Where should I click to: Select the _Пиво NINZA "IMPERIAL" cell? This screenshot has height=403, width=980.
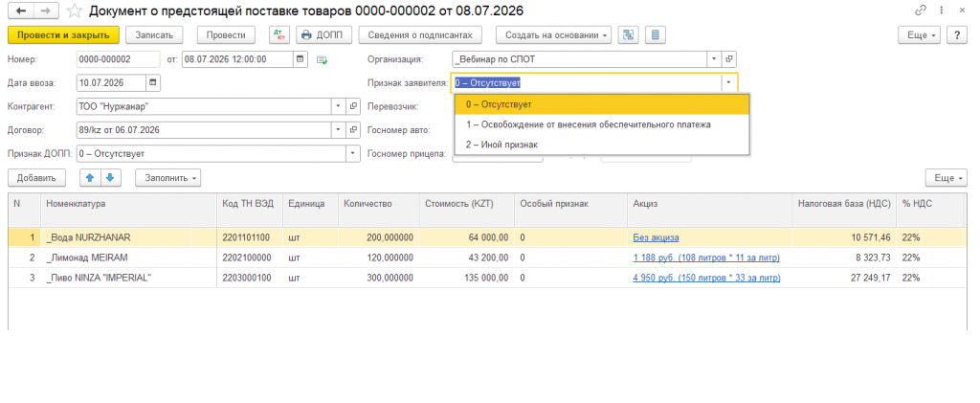pos(129,278)
